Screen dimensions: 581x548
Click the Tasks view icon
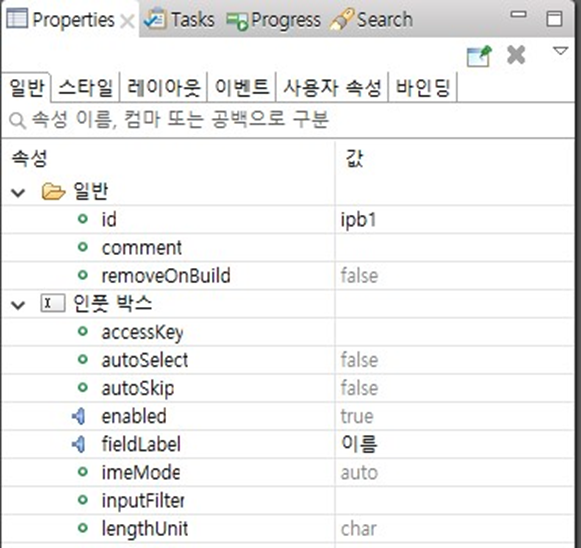pyautogui.click(x=155, y=19)
